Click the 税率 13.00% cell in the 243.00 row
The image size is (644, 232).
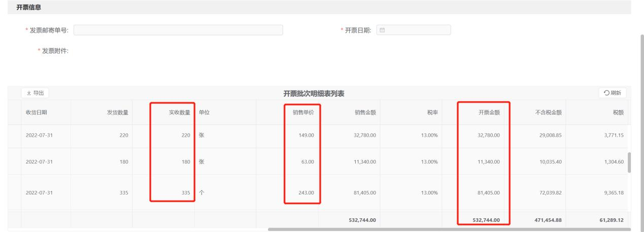tap(429, 192)
